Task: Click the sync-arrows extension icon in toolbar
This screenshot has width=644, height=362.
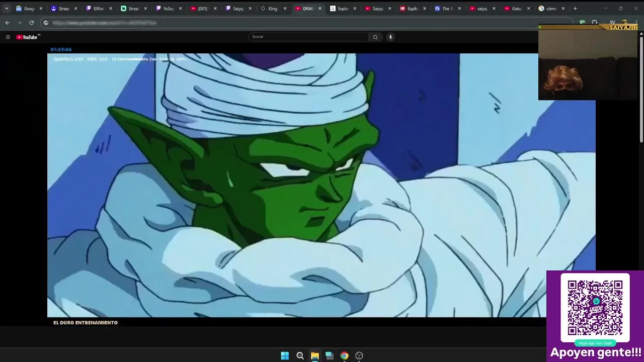Action: coord(595,23)
